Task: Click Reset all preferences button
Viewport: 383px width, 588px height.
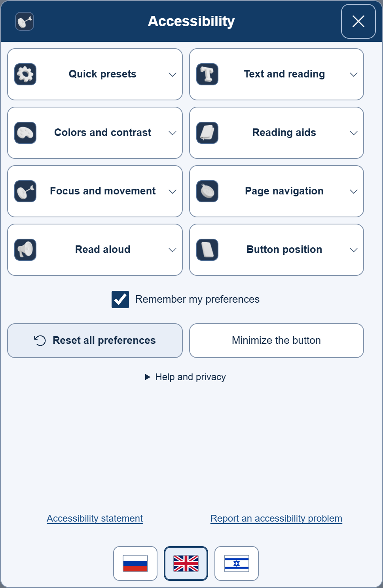Action: tap(95, 341)
